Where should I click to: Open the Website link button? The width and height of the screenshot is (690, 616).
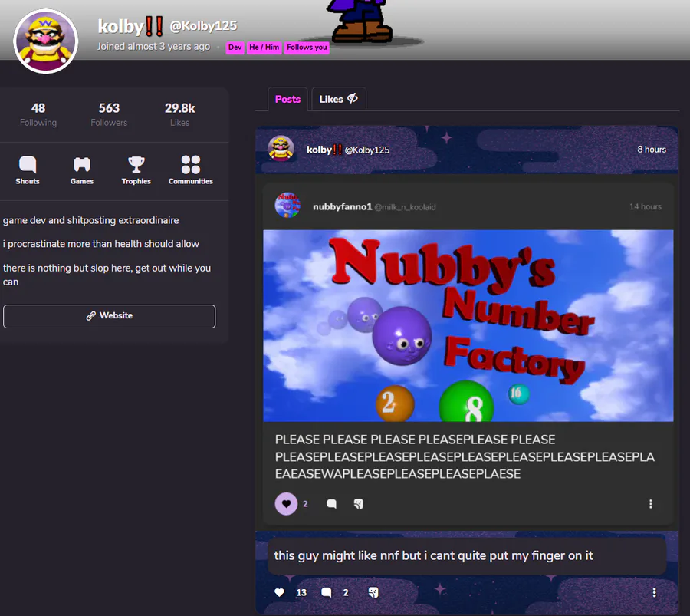click(x=109, y=316)
